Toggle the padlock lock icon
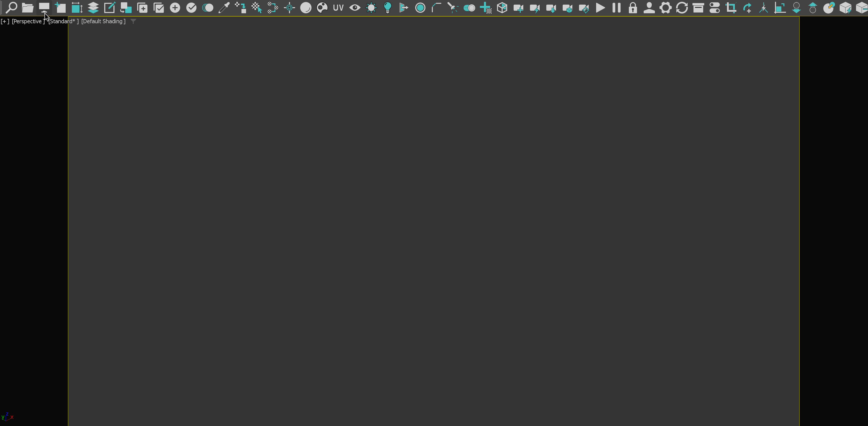Viewport: 868px width, 426px height. point(633,7)
